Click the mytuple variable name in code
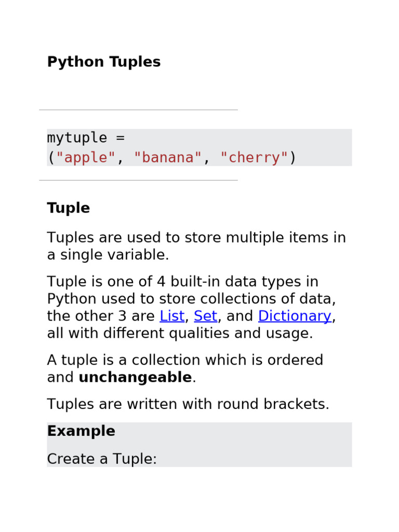Image resolution: width=399 pixels, height=532 pixels. click(x=77, y=138)
